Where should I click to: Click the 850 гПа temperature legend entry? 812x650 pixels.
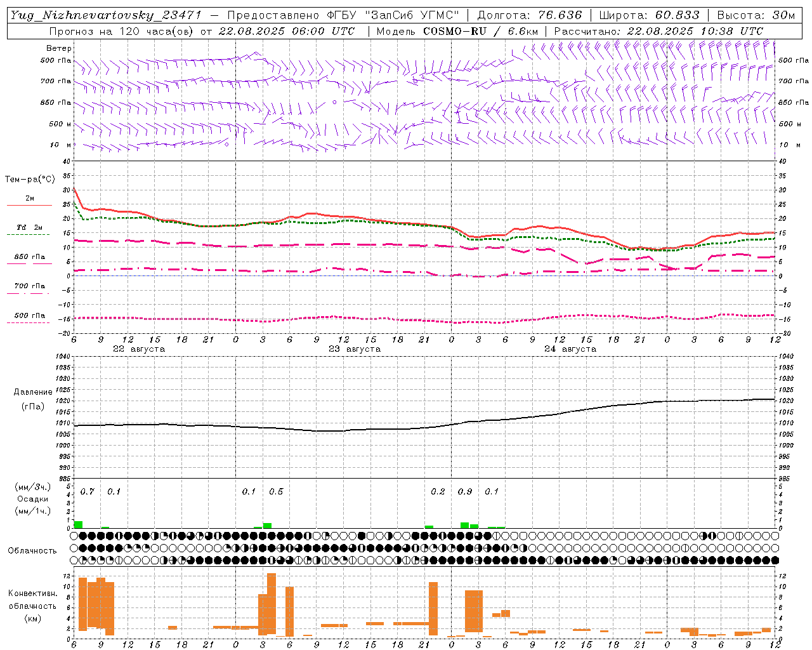click(29, 257)
